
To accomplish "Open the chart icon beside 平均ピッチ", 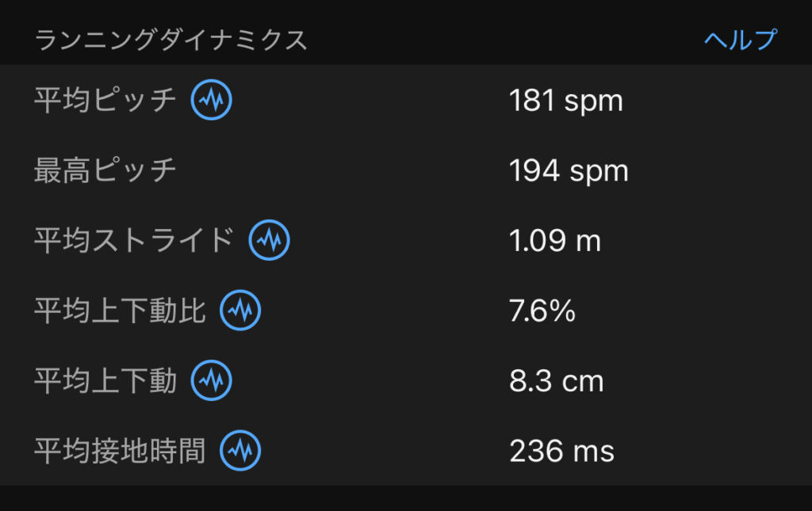I will [212, 101].
